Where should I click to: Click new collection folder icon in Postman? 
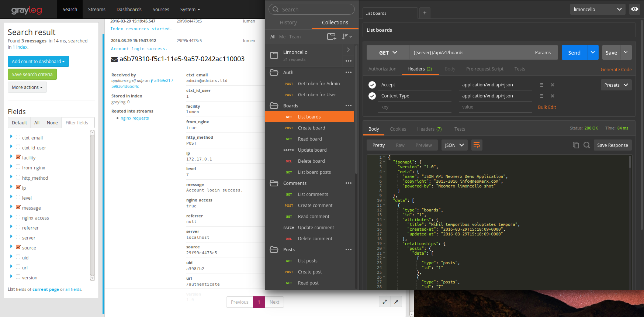332,37
